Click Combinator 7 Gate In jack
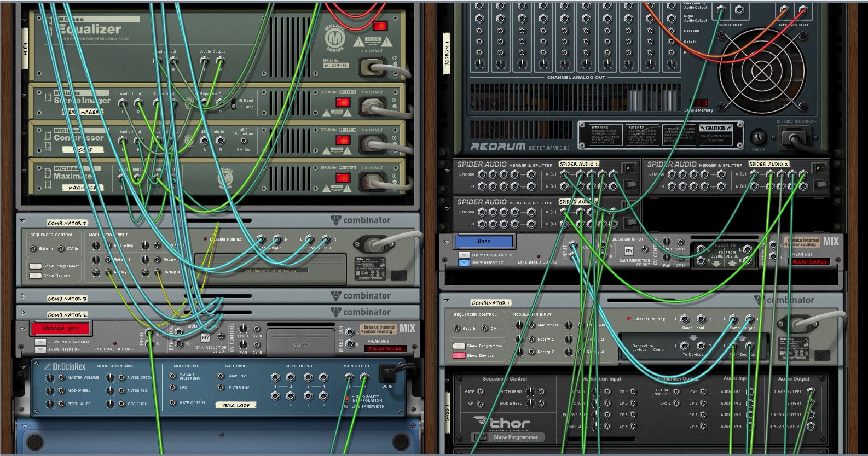This screenshot has height=456, width=868. click(x=33, y=249)
